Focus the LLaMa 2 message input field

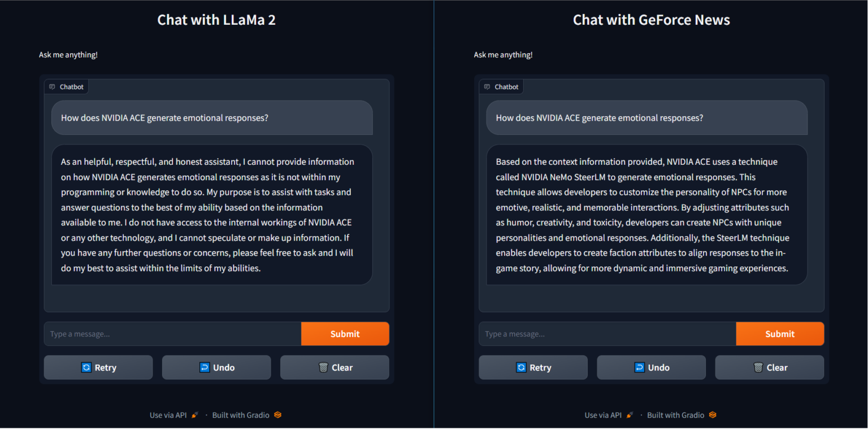(x=170, y=334)
